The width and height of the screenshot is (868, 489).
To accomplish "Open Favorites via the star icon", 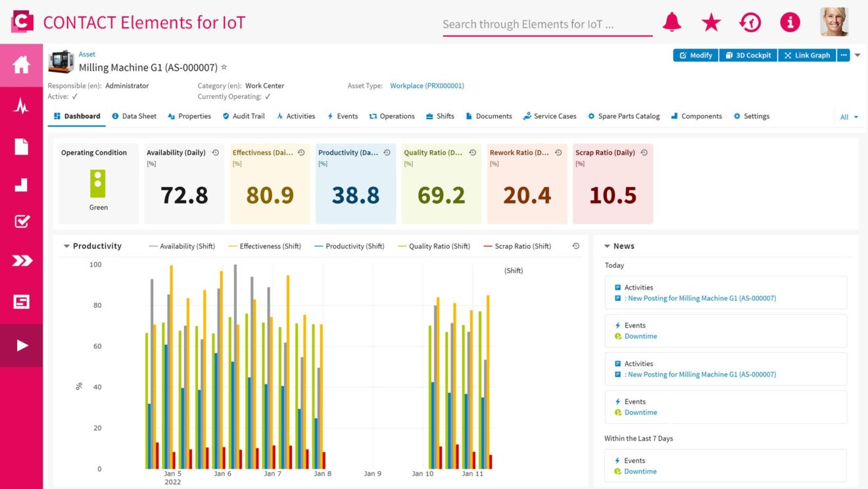I will tap(711, 22).
